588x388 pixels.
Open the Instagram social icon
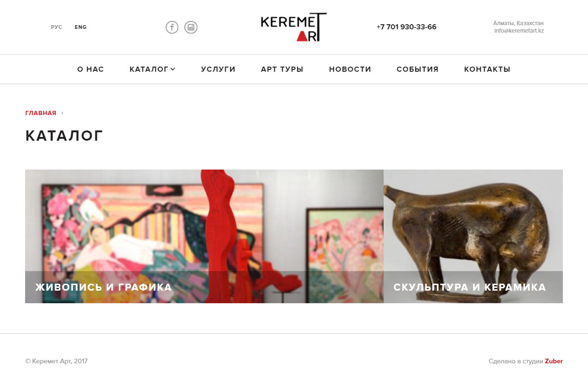pos(191,27)
